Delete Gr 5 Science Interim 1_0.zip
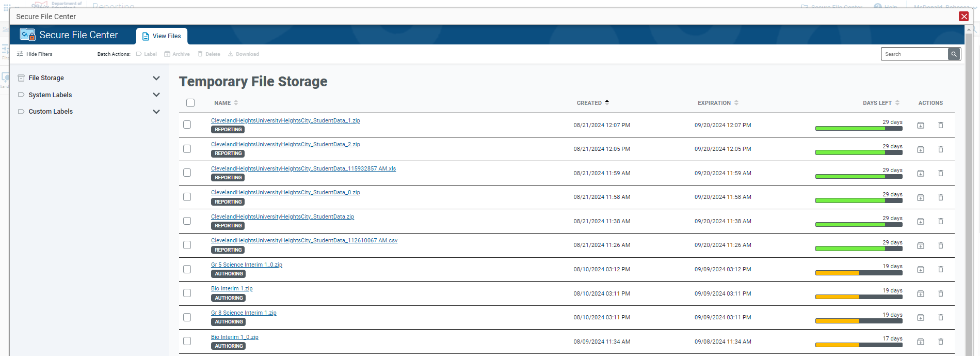 [x=941, y=270]
